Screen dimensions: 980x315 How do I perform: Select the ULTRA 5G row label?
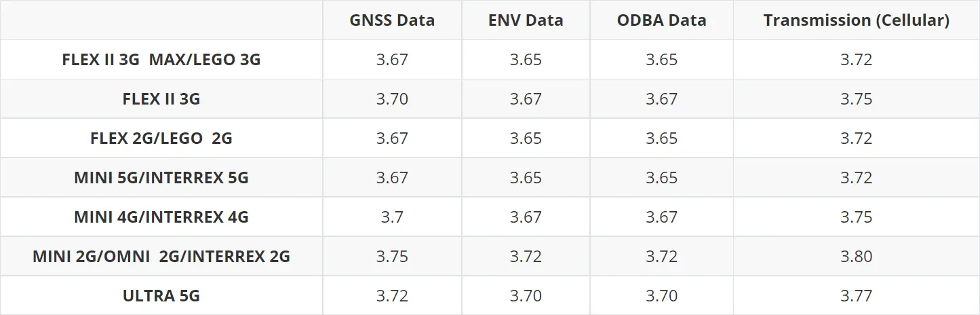tap(161, 296)
